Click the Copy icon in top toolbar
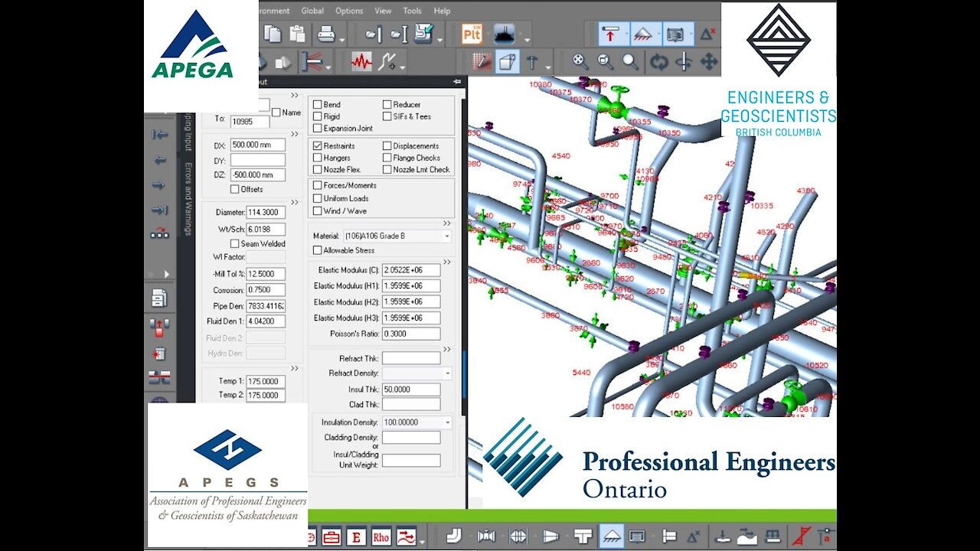Screen dimensions: 980x551 point(272,34)
